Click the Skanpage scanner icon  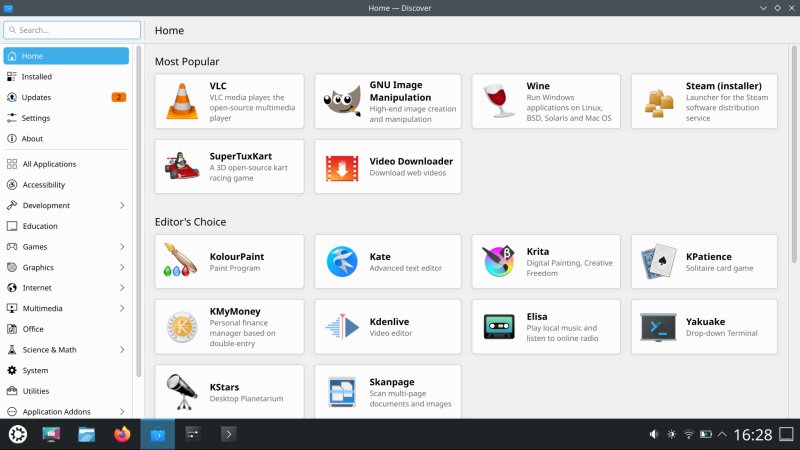342,392
